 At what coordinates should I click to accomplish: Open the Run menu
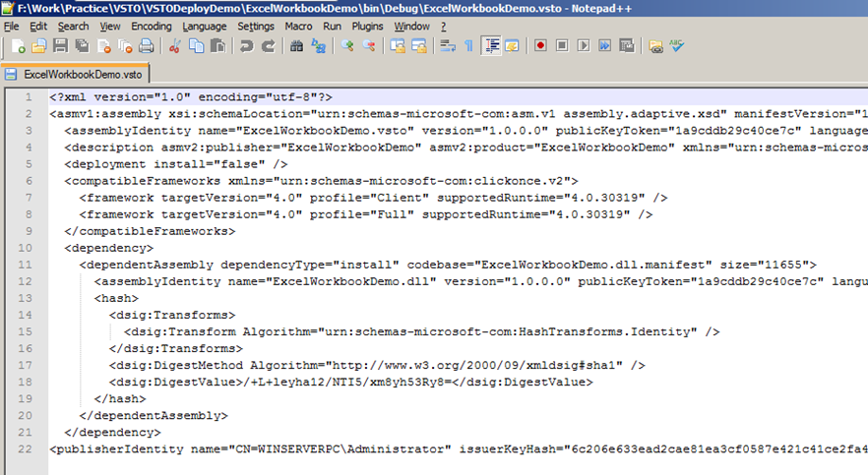click(333, 26)
